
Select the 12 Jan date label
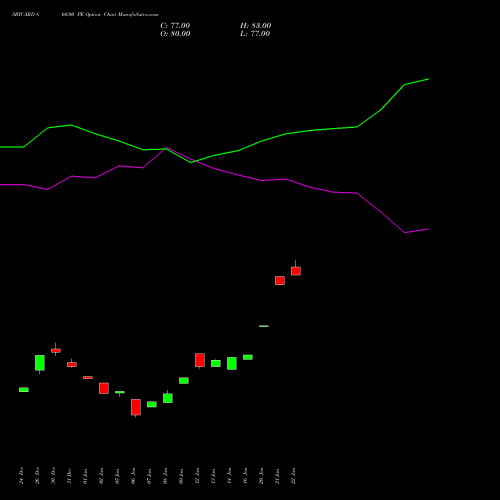point(198,476)
